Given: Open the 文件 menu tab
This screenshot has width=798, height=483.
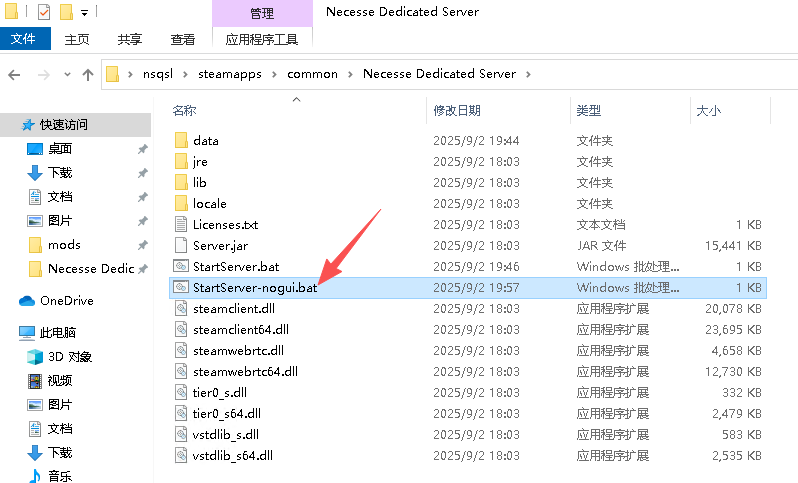Looking at the screenshot, I should 23,39.
